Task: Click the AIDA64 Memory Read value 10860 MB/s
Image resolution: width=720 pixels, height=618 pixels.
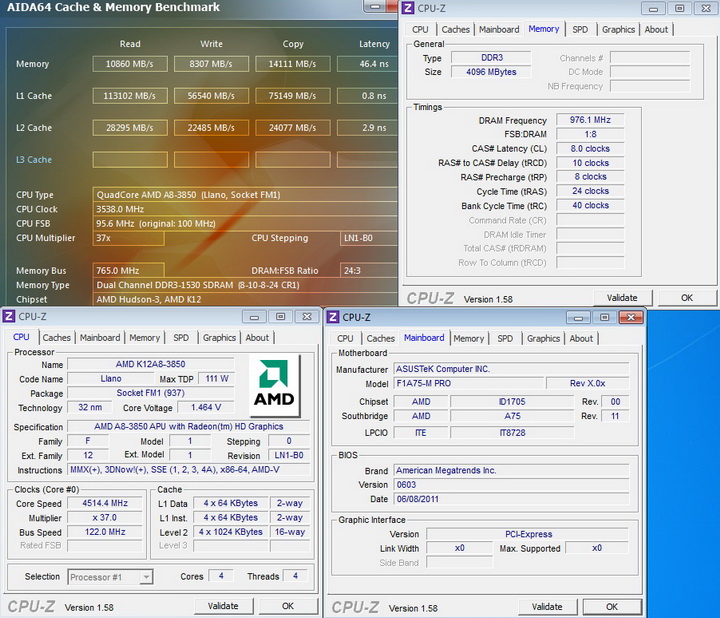Action: [x=130, y=64]
